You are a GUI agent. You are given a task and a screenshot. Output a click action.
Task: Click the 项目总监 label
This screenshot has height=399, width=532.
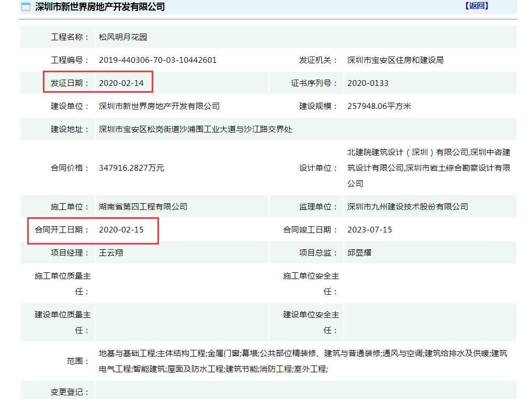click(318, 253)
